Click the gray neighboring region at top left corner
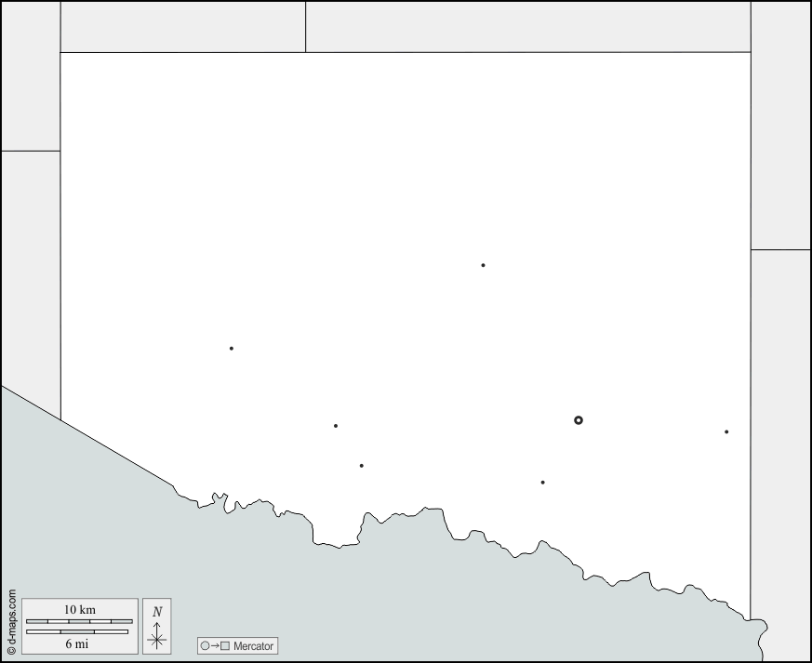The image size is (812, 663). [x=30, y=74]
